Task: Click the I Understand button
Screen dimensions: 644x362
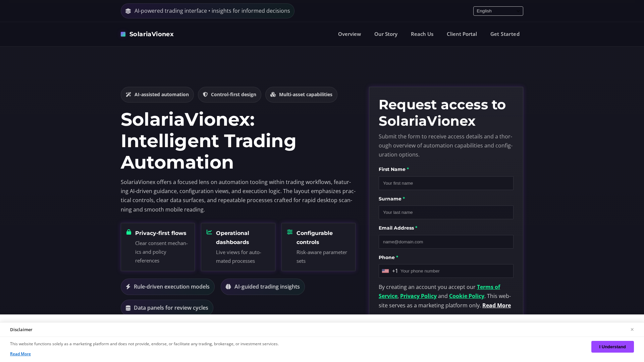Action: 612,347
